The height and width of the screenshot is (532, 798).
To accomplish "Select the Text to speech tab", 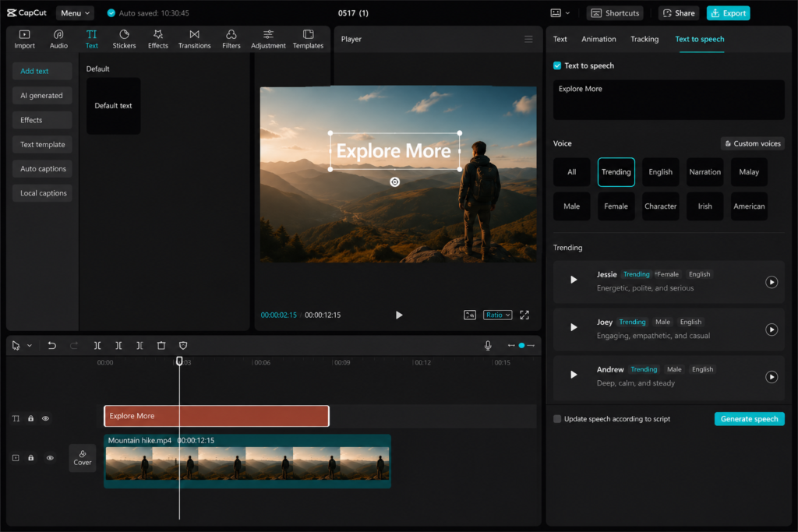I will pos(699,39).
